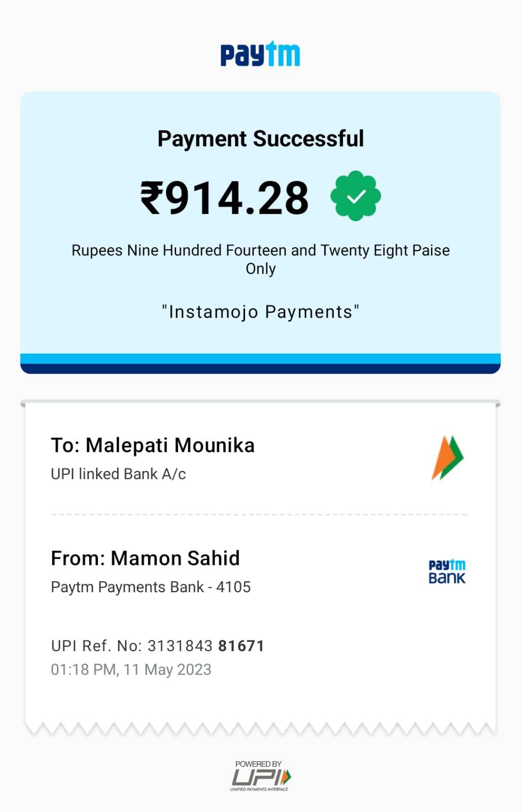
Task: Tap the "Instamojo Payments" note
Action: pos(260,312)
